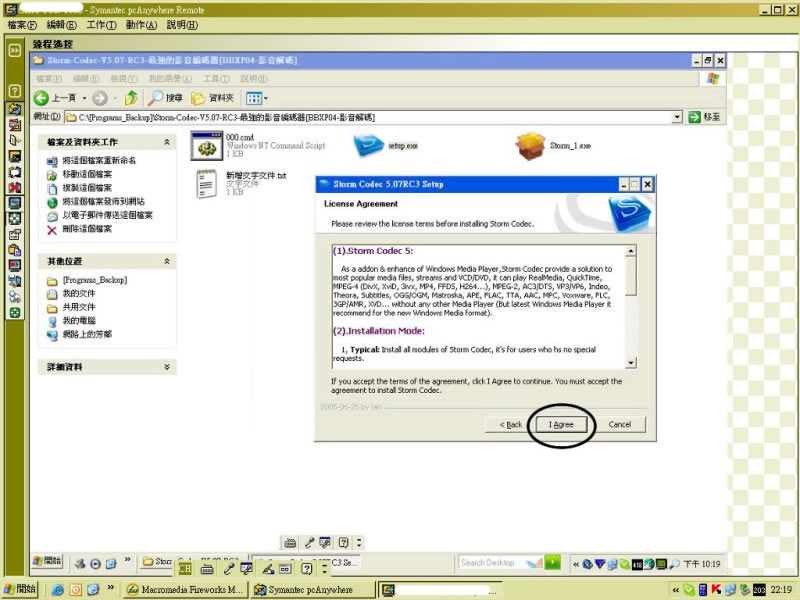Screen dimensions: 800x600
Task: Switch to the Macromedia Fireworks taskbar button
Action: (x=185, y=590)
